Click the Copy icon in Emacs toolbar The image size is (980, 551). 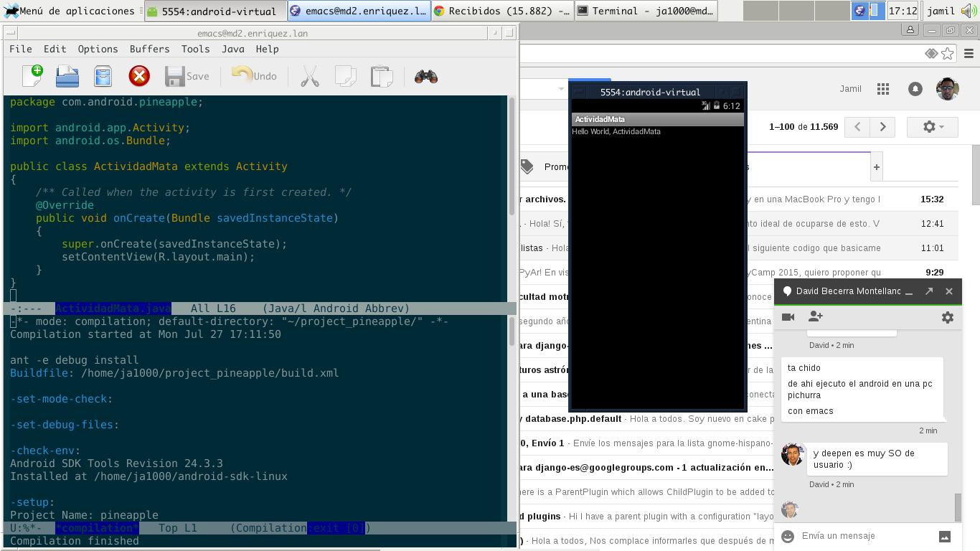tap(346, 76)
